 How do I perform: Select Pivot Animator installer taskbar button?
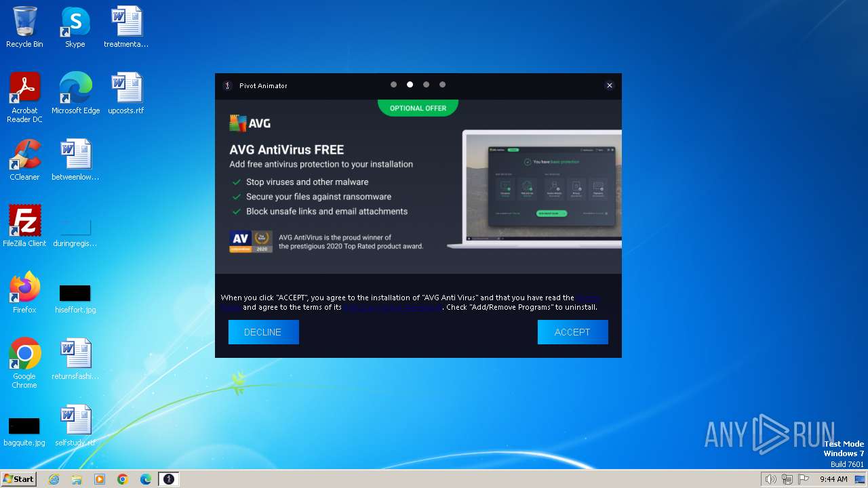169,479
